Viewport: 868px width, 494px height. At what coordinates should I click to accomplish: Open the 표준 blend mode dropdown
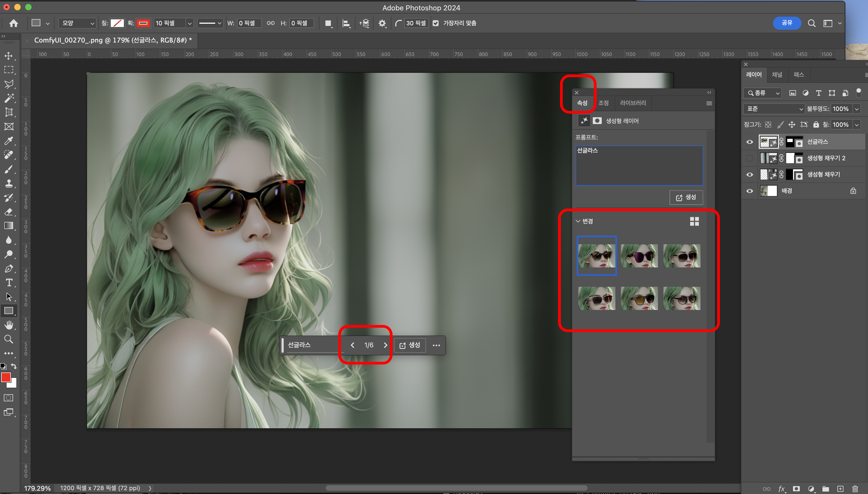[774, 109]
